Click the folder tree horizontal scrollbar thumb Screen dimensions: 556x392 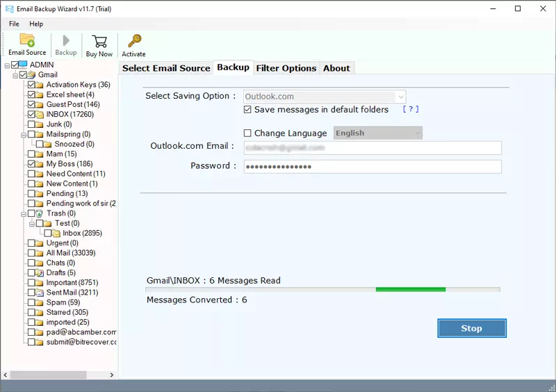click(48, 375)
